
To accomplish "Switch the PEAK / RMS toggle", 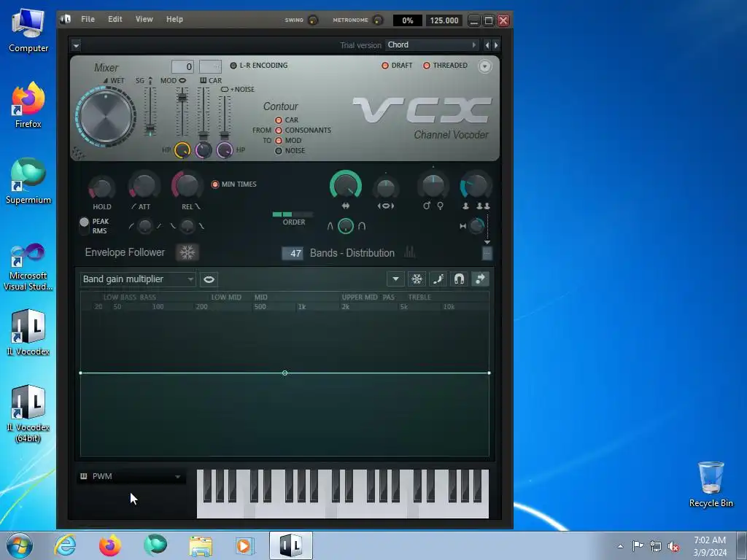I will 85,226.
